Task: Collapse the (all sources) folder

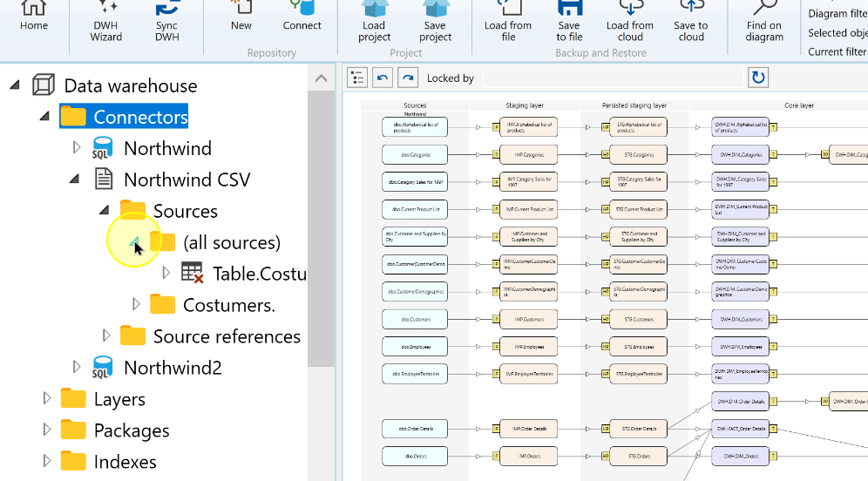Action: pos(135,242)
